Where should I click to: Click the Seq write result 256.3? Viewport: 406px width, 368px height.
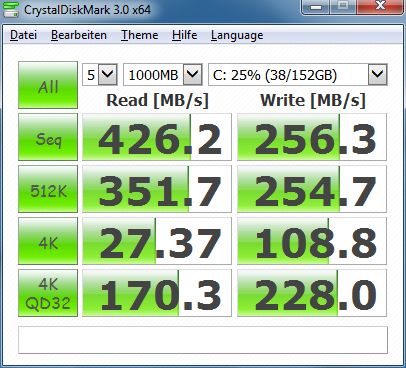point(312,137)
